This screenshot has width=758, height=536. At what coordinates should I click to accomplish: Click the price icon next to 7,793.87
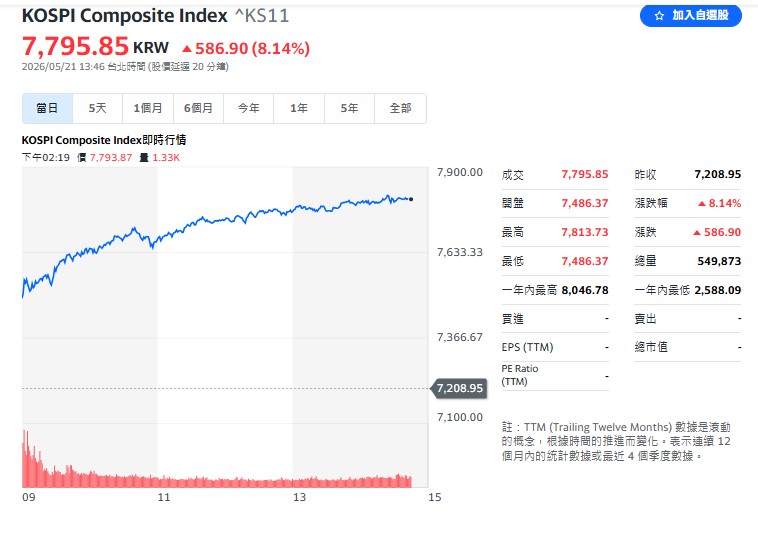pyautogui.click(x=82, y=158)
